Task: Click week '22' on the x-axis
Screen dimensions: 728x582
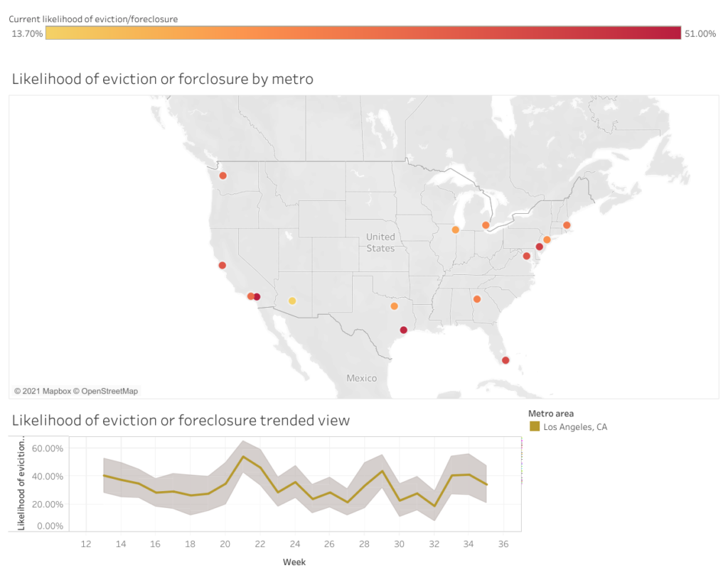Action: click(x=260, y=544)
